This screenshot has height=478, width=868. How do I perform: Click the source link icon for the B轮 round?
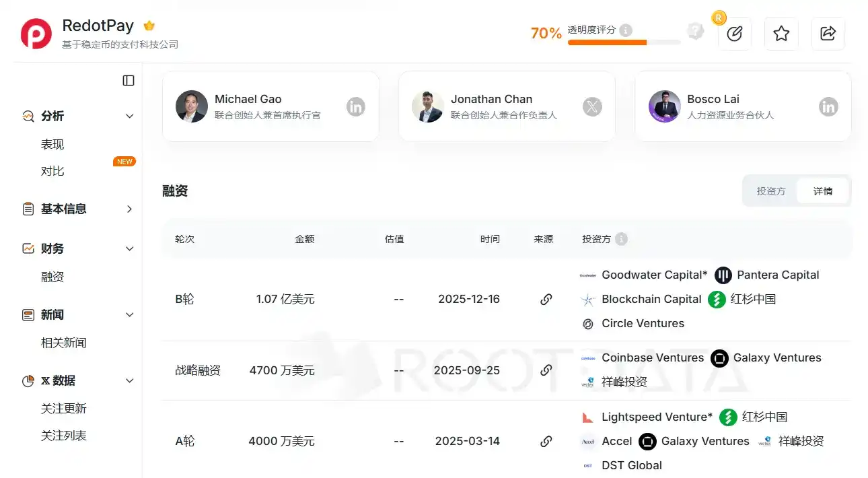coord(546,299)
